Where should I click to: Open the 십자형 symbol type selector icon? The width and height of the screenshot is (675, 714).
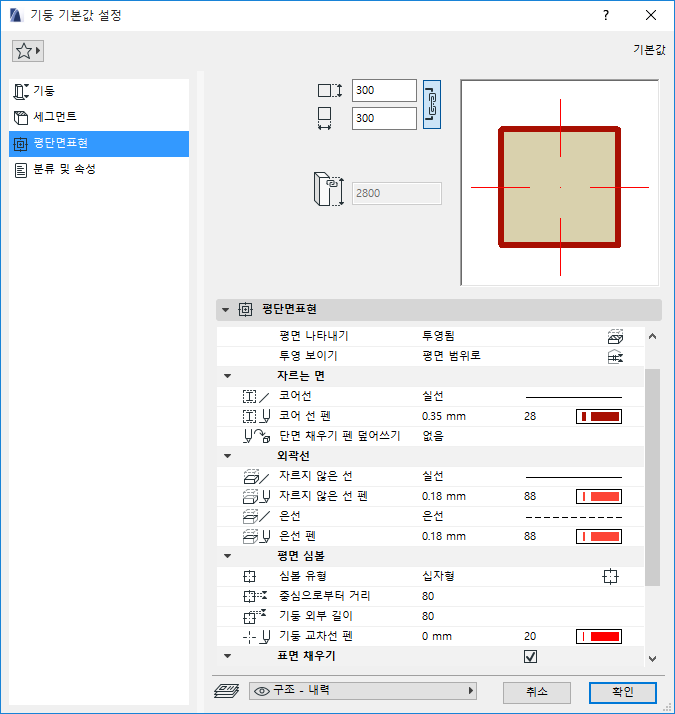tap(610, 576)
